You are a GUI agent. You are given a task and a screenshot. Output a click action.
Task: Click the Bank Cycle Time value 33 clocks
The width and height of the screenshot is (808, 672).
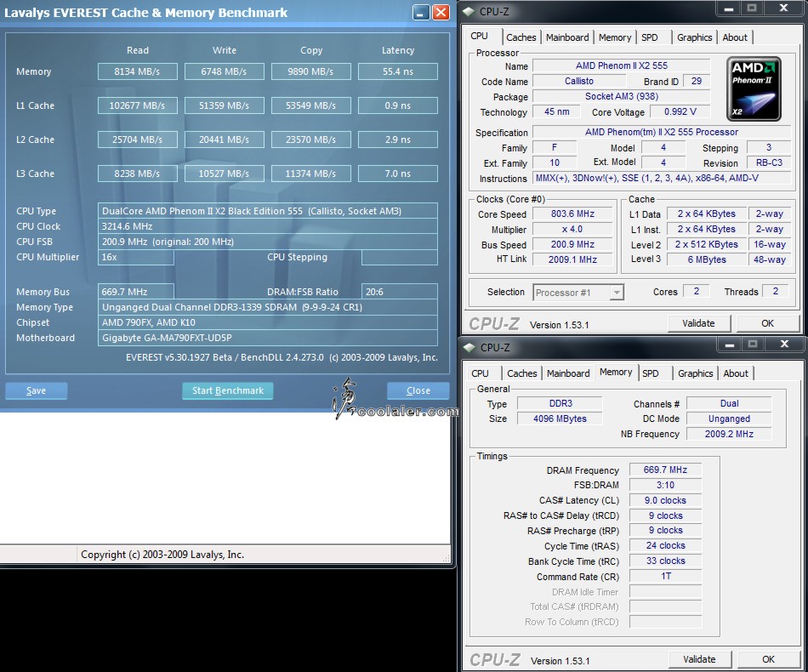(x=665, y=561)
